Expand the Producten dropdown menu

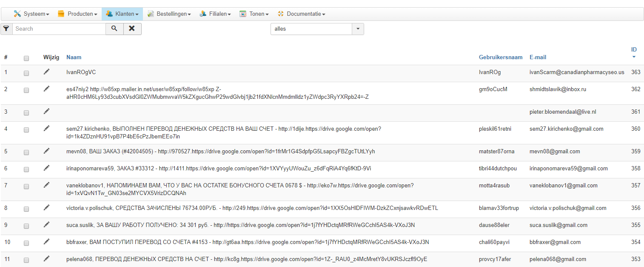[x=77, y=14]
